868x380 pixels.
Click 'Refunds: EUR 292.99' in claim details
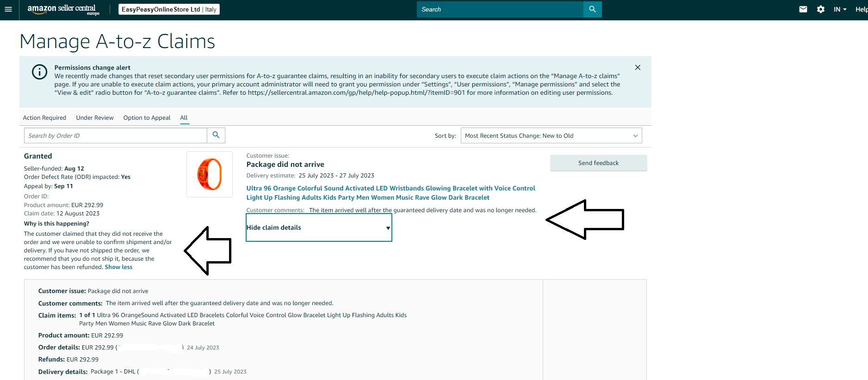[x=68, y=360]
